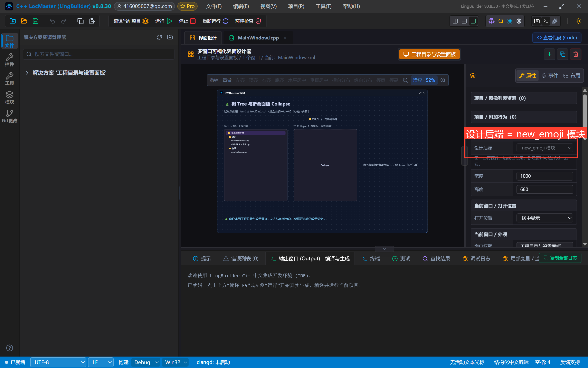Switch to split horizontal layout view
588x368 pixels.
click(464, 21)
